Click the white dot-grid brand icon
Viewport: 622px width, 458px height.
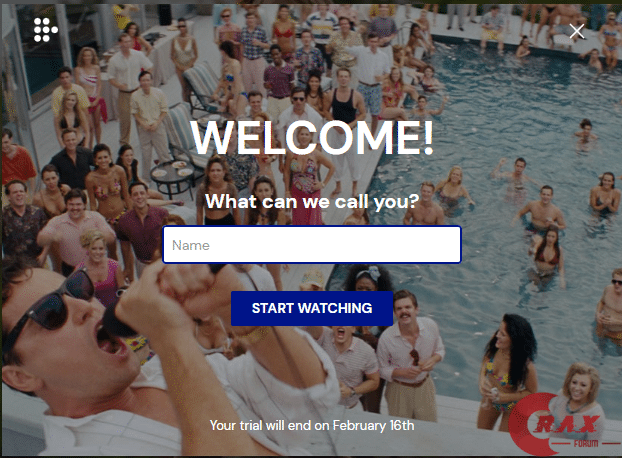pos(46,30)
